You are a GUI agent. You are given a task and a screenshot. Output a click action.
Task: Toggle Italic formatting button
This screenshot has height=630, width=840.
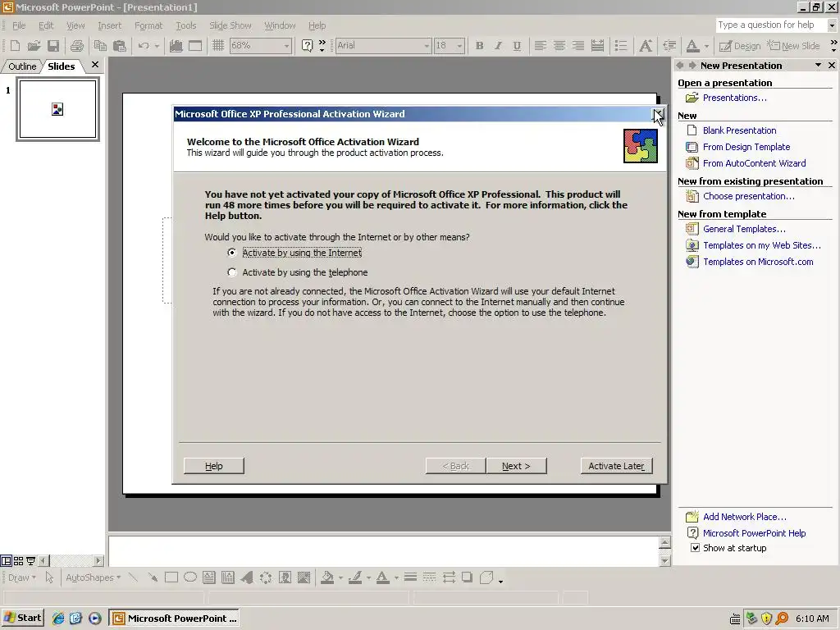tap(498, 46)
